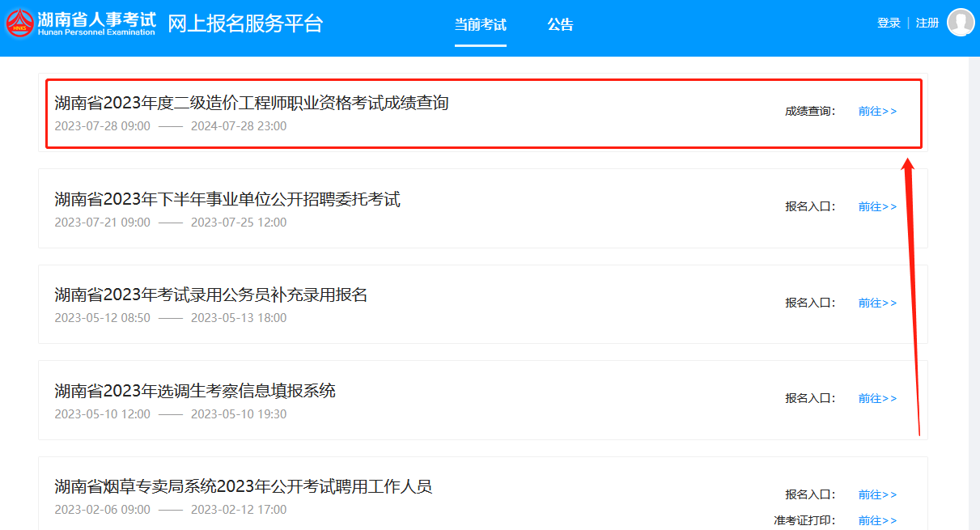Select 2023年选调生考察信息填报系统 title

click(195, 392)
